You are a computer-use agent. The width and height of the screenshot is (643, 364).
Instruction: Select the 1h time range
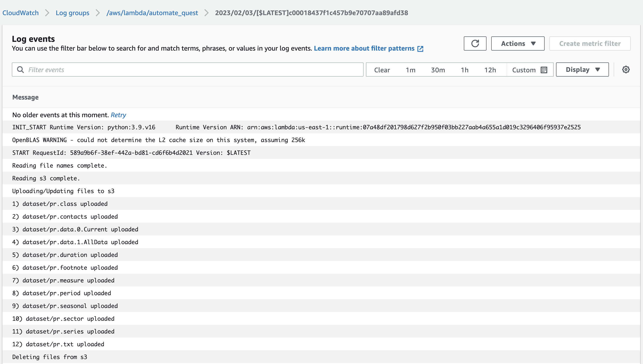pyautogui.click(x=465, y=70)
